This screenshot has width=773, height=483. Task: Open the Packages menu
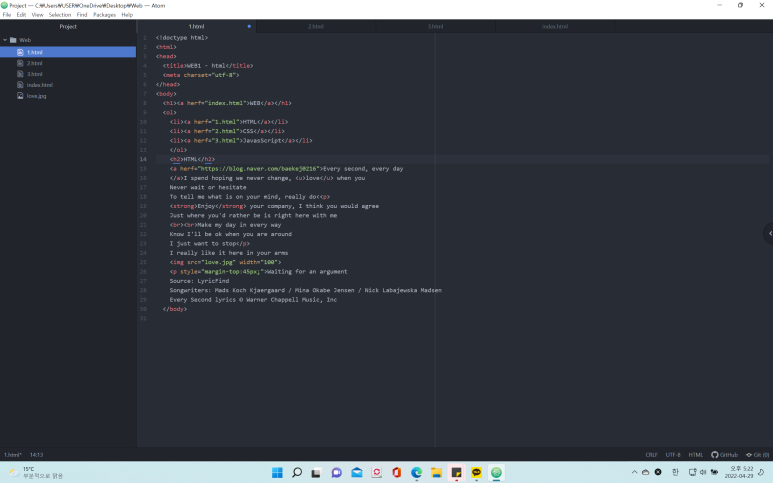click(x=105, y=15)
